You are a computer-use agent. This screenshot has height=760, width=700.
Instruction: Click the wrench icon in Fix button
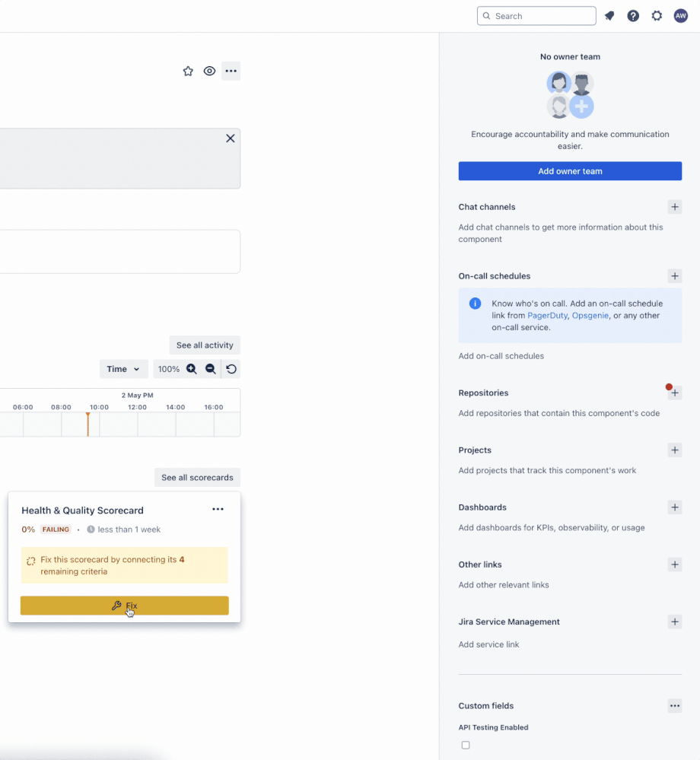116,606
